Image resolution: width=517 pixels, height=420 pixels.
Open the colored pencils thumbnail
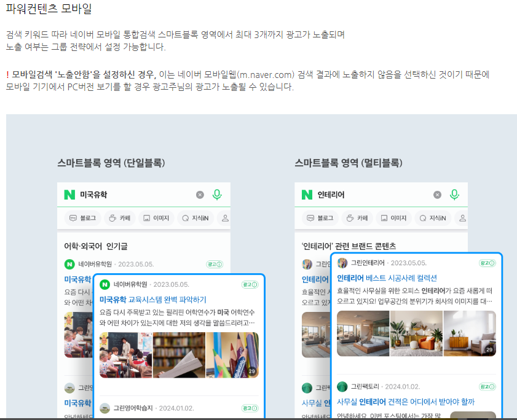(x=232, y=355)
